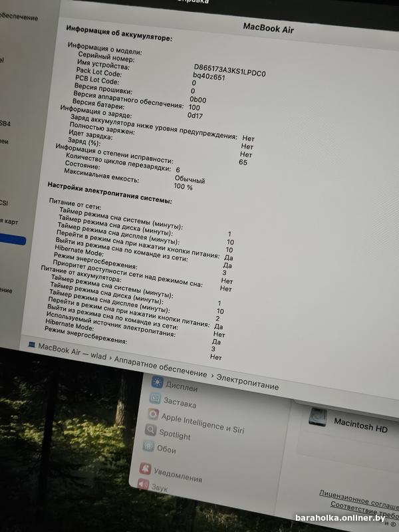
Task: Click the MacBook Air laptop icon in path bar
Action: pos(31,344)
